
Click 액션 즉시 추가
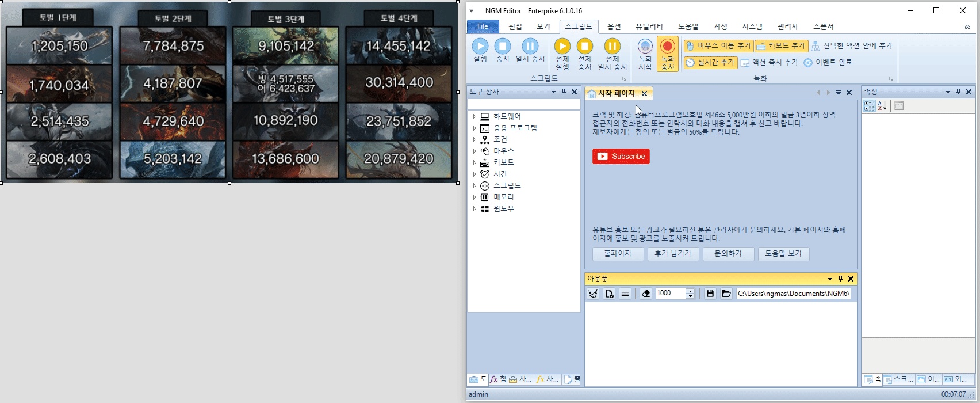click(770, 62)
